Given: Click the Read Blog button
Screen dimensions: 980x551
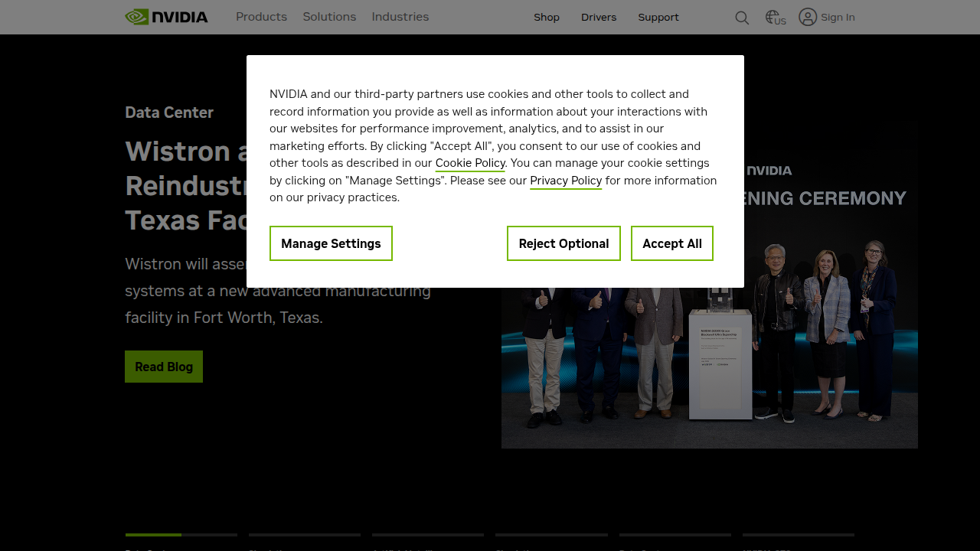Looking at the screenshot, I should [x=164, y=367].
